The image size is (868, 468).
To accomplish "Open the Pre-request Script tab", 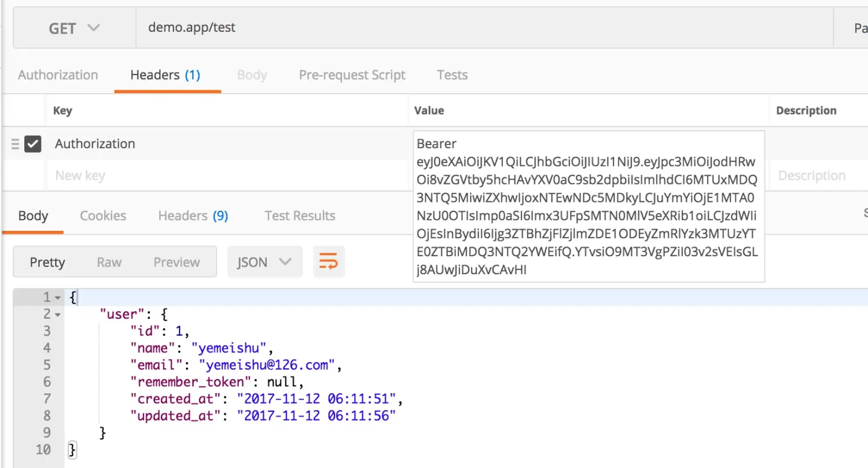I will 352,75.
